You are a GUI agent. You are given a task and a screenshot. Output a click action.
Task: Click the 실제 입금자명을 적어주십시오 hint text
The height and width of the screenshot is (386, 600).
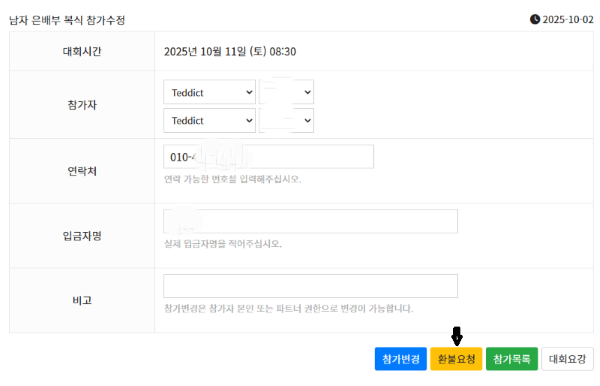pos(223,244)
